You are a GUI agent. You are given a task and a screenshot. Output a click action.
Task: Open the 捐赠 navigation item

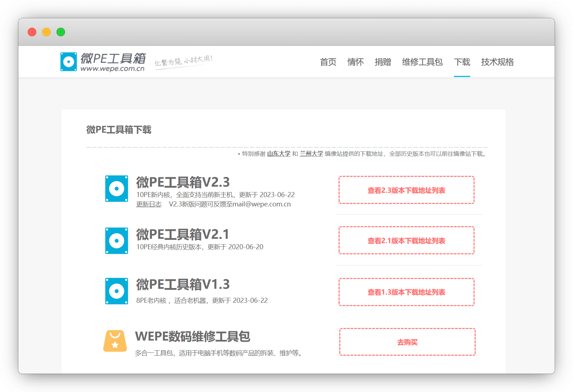pyautogui.click(x=382, y=62)
